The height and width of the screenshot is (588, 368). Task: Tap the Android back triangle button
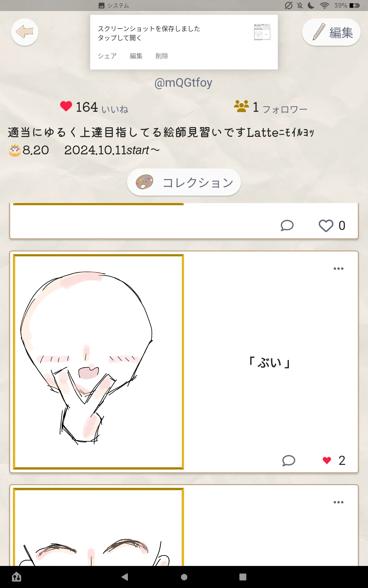tap(125, 577)
